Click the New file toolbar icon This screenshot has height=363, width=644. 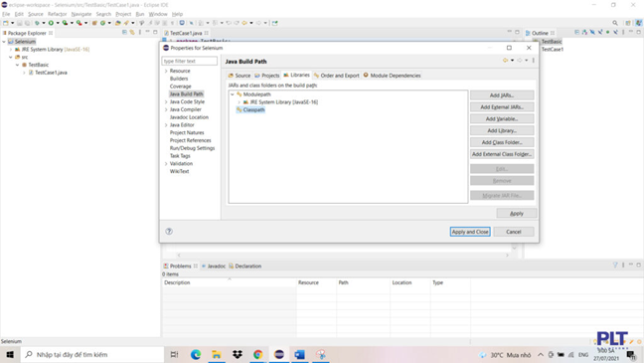pos(6,23)
